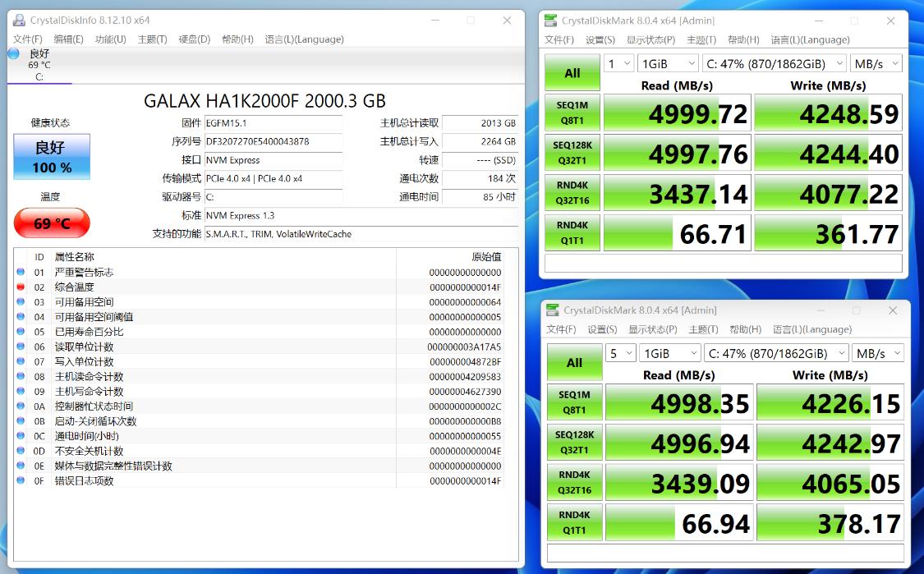924x574 pixels.
Task: Click the blue indicator beside attribute 05
Action: [21, 332]
